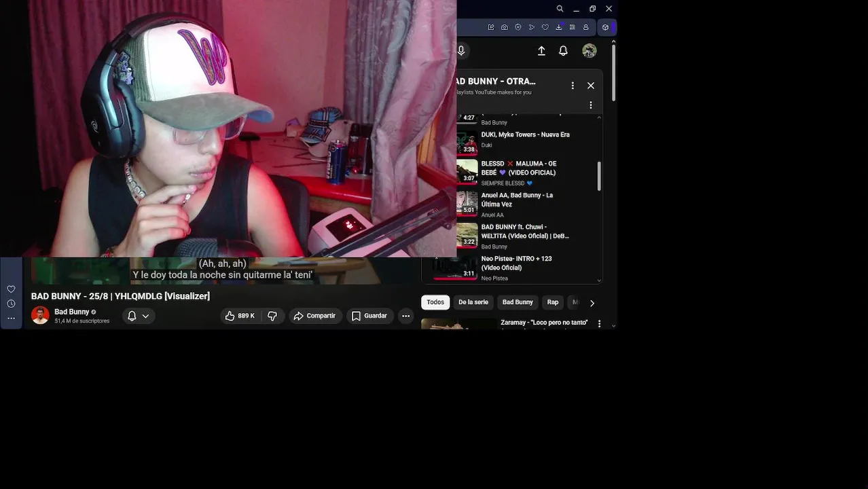Click the playlist panel scrollbar thumb
This screenshot has width=868, height=489.
(599, 176)
